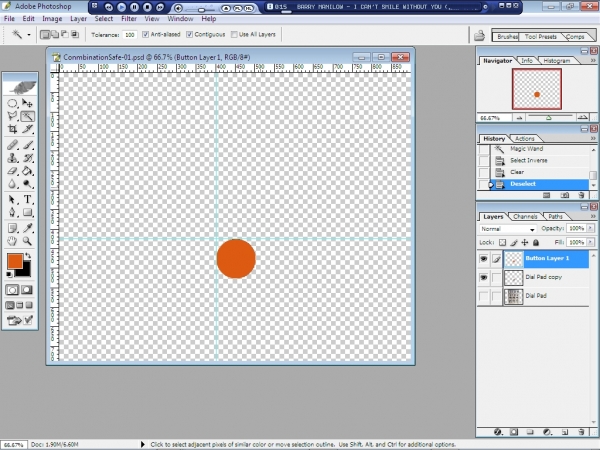Switch to the Paths tab
Viewport: 600px width, 450px height.
[x=555, y=217]
